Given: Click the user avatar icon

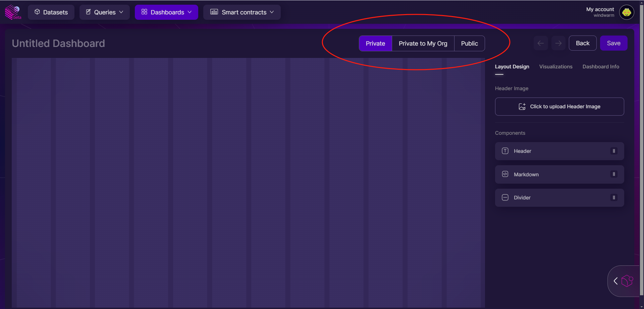Looking at the screenshot, I should (626, 12).
